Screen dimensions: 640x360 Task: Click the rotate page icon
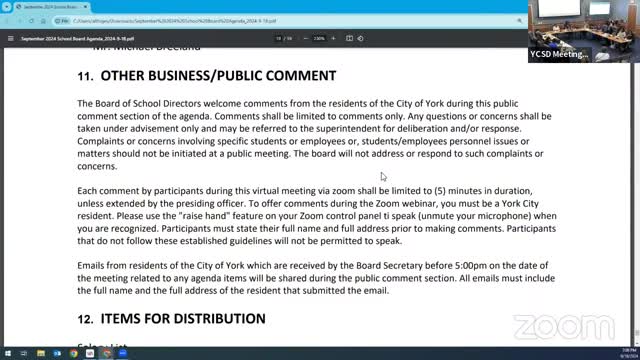click(360, 38)
